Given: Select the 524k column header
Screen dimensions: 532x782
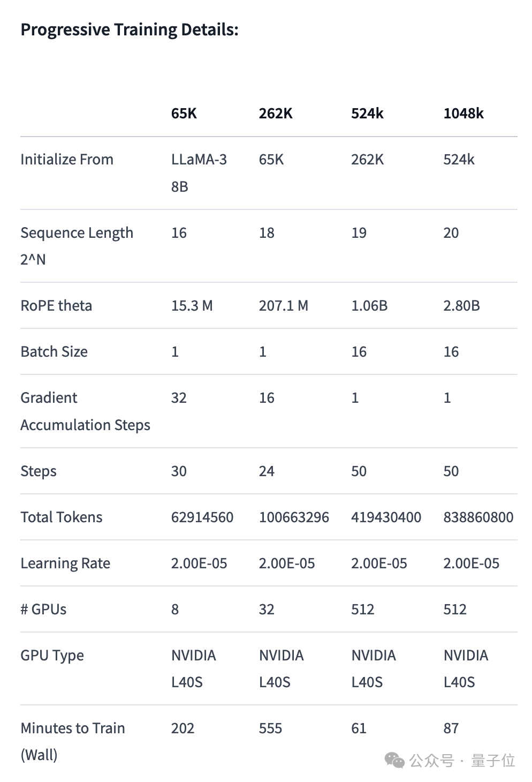Looking at the screenshot, I should coord(367,113).
